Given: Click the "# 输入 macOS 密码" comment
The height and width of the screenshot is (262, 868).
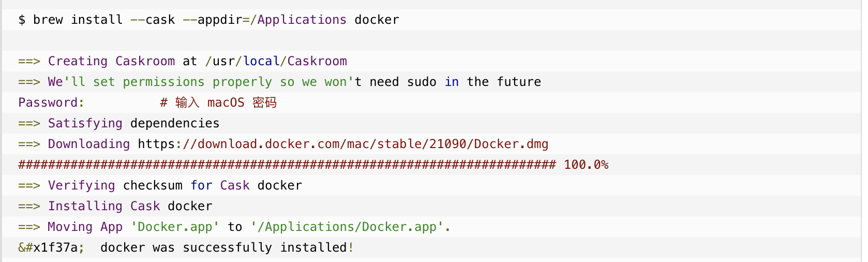Looking at the screenshot, I should [x=218, y=103].
